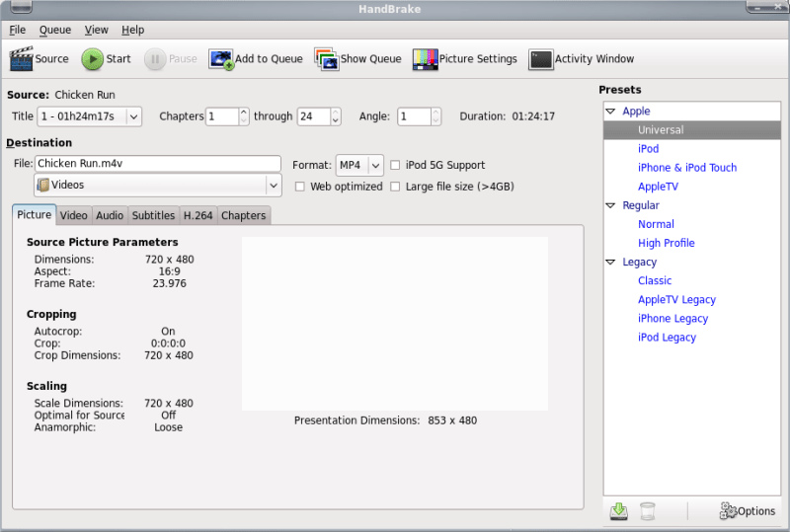Switch to the H.264 tab
790x532 pixels.
[197, 215]
